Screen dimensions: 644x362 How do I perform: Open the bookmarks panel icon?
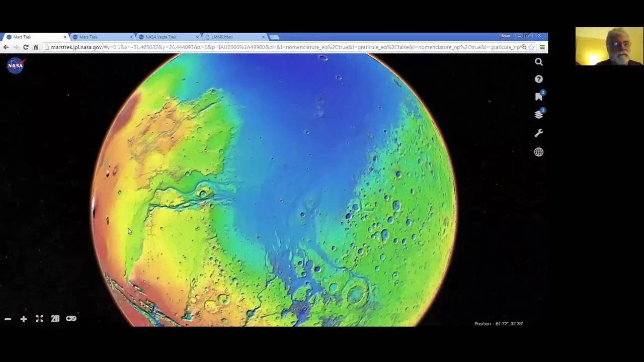coord(539,96)
